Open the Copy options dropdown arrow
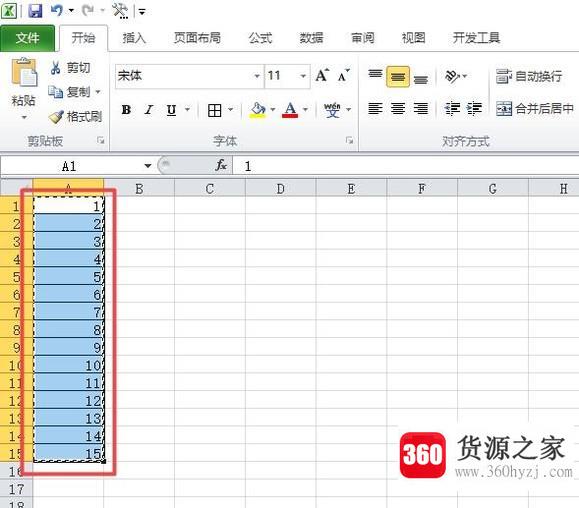 tap(98, 92)
